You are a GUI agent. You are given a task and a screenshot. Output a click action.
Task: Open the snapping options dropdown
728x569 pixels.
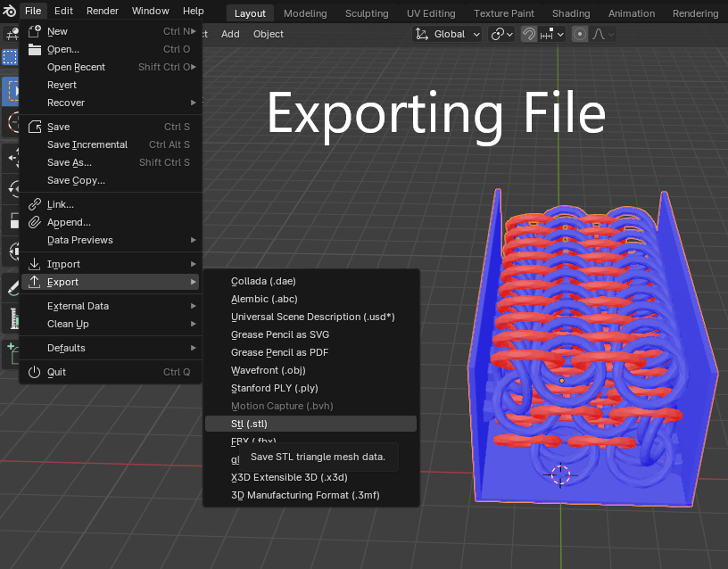point(560,34)
